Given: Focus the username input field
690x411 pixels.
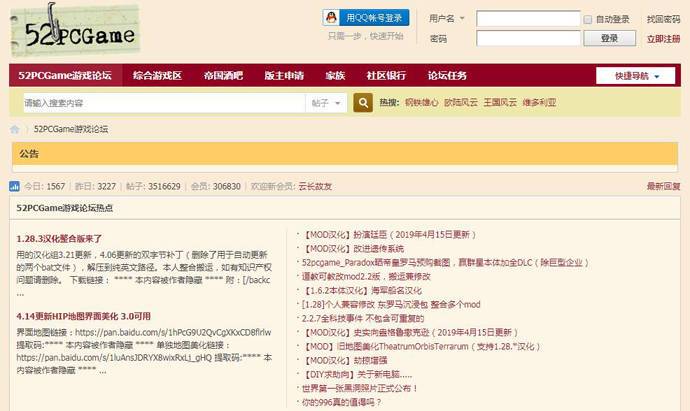Looking at the screenshot, I should [527, 19].
